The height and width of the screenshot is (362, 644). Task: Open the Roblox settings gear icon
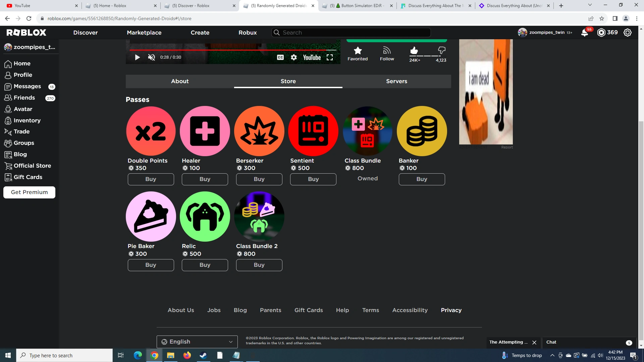[627, 33]
